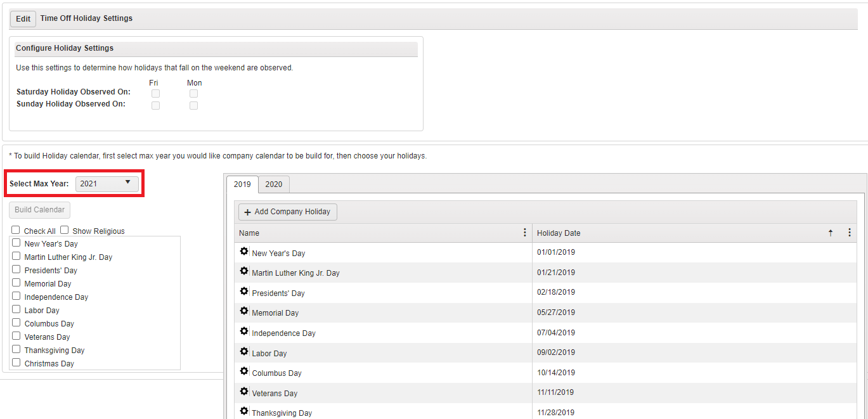Screen dimensions: 868x419
Task: Click the Add Company Holiday button
Action: (287, 211)
